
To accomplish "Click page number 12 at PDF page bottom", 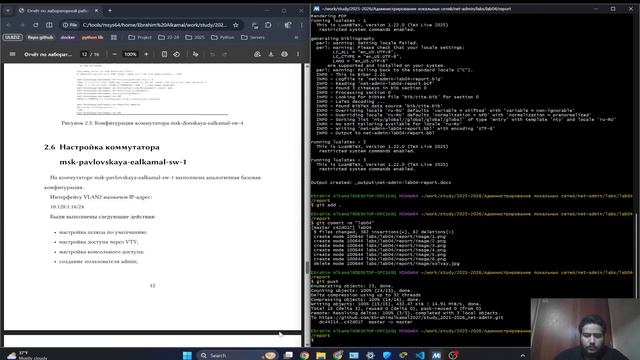I will pyautogui.click(x=152, y=285).
